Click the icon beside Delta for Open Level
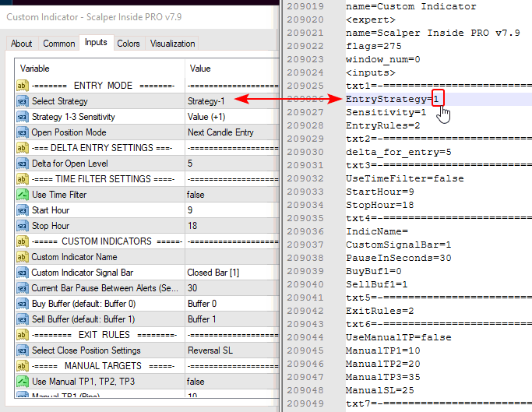Image resolution: width=532 pixels, height=412 pixels. tap(22, 164)
